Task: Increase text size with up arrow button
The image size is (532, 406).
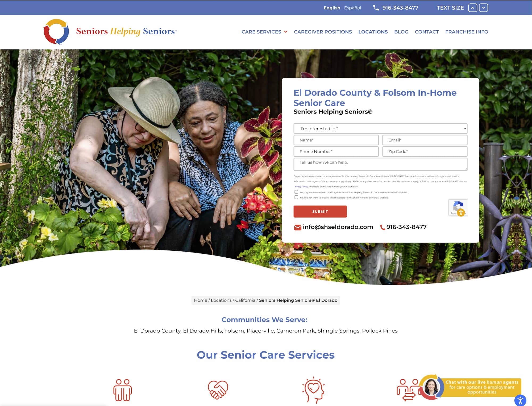Action: tap(473, 8)
